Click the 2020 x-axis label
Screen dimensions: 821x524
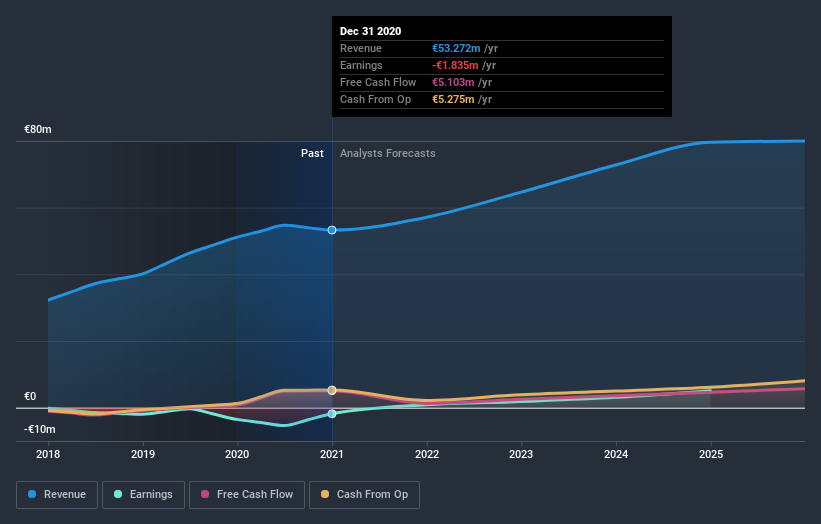[x=237, y=454]
